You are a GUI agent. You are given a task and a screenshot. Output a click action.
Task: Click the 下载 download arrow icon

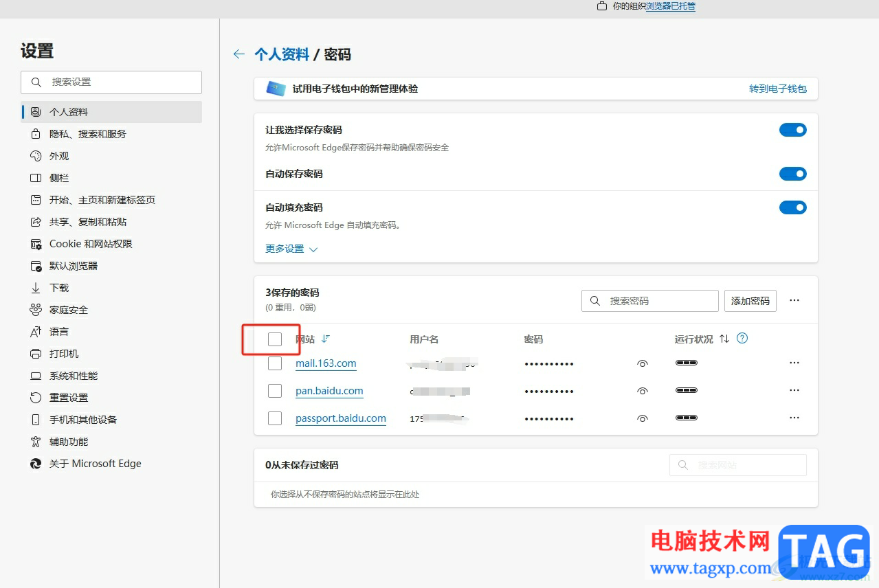coord(36,288)
